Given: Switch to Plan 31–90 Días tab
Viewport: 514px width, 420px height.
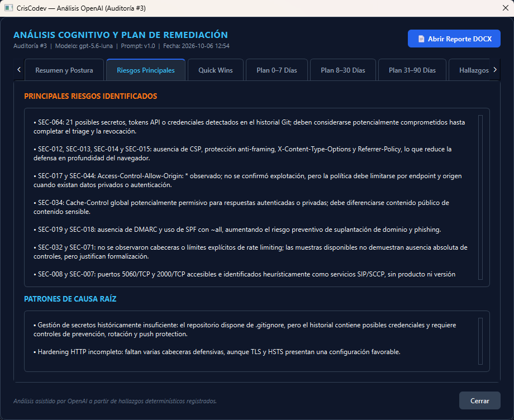Looking at the screenshot, I should pos(412,70).
